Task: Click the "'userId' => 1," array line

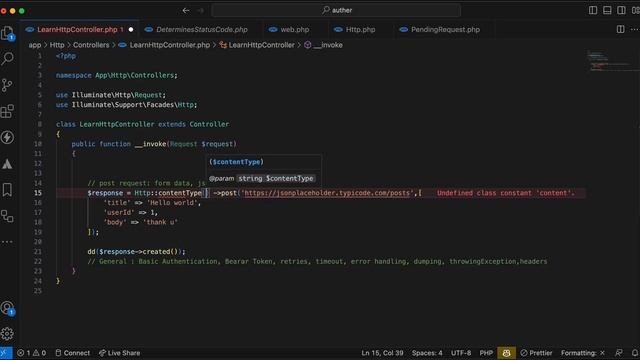Action: tap(131, 213)
